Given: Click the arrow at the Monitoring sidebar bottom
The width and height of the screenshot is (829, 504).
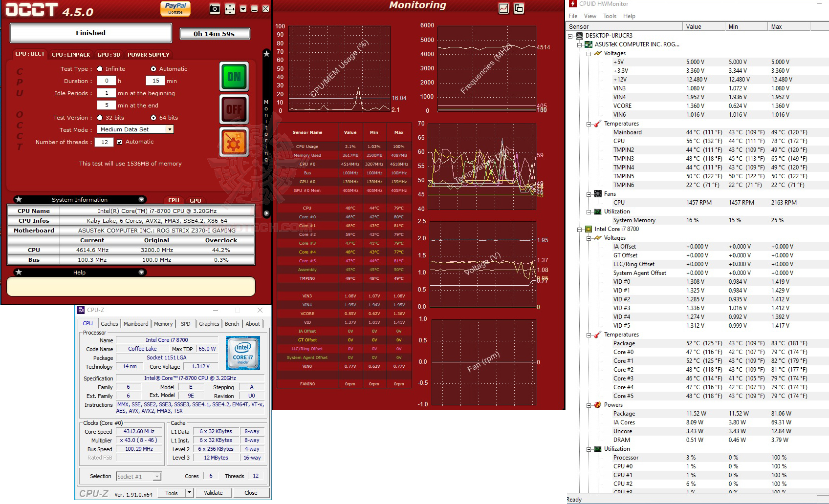Looking at the screenshot, I should (266, 213).
